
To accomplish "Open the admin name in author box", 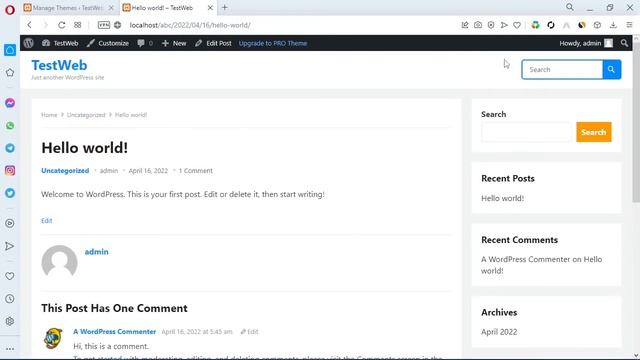I will pos(96,252).
